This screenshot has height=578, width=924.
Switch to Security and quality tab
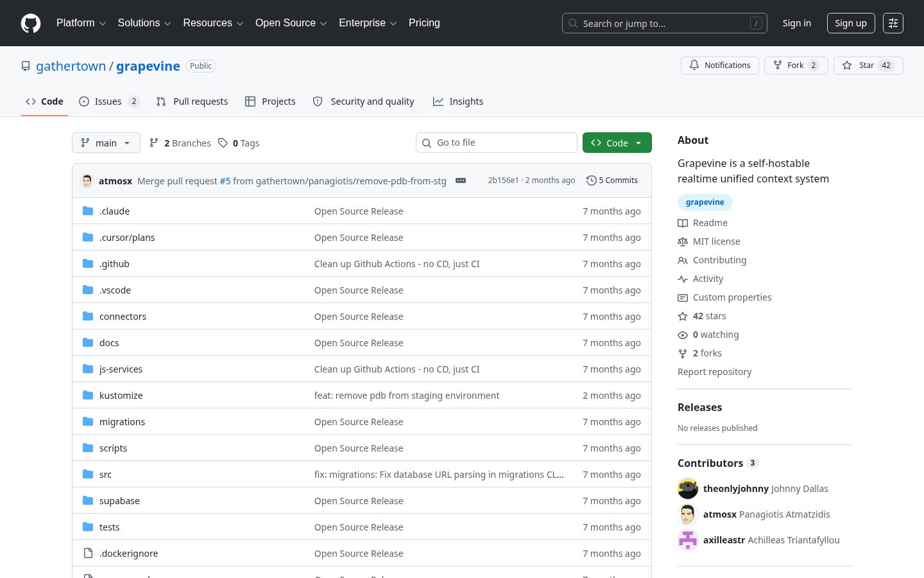point(363,101)
